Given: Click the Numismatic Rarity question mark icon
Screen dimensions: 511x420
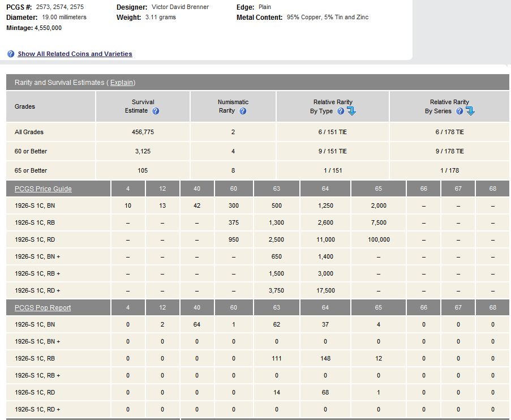Looking at the screenshot, I should click(x=243, y=111).
